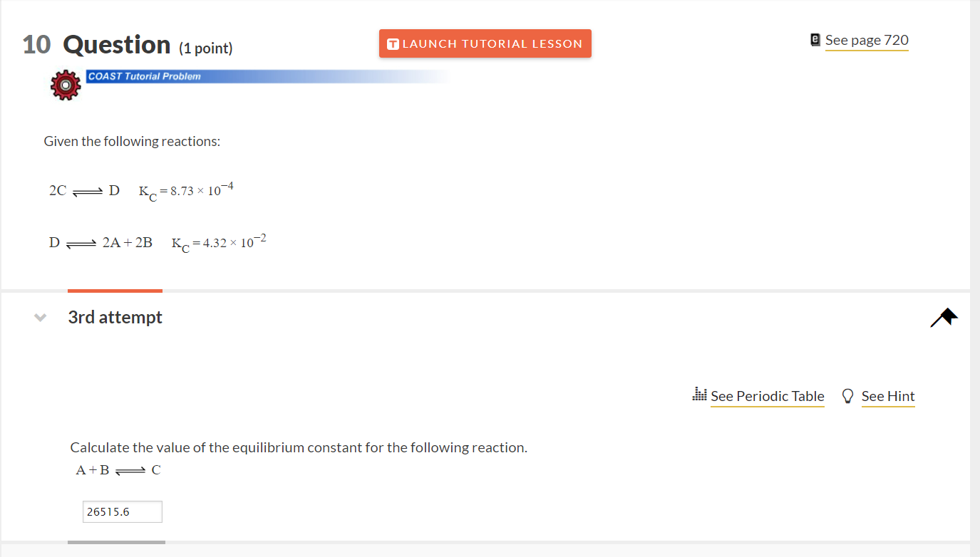This screenshot has width=980, height=557.
Task: Open See page 720
Action: click(867, 40)
